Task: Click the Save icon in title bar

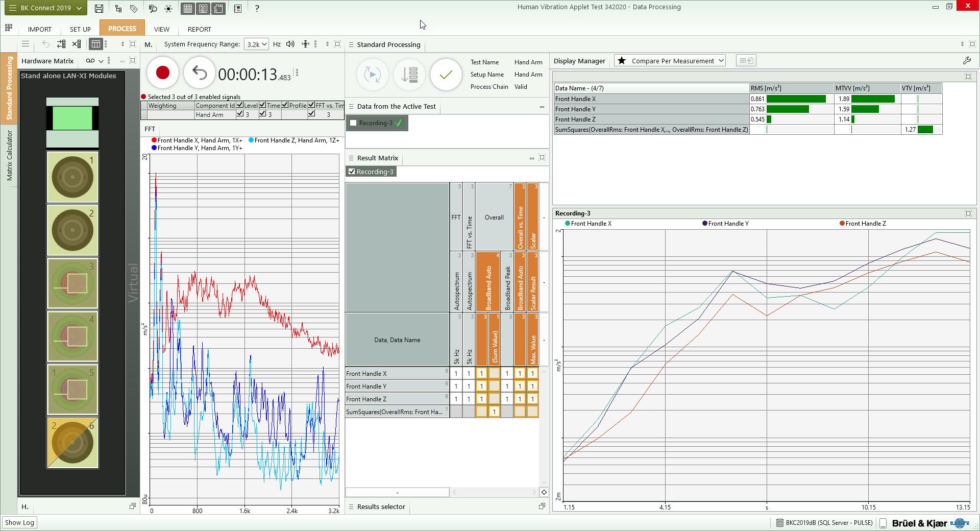Action: [99, 8]
